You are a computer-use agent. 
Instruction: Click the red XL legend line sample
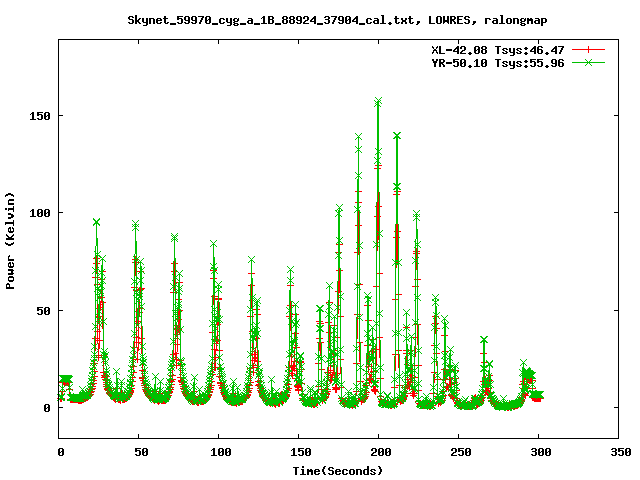tap(588, 50)
